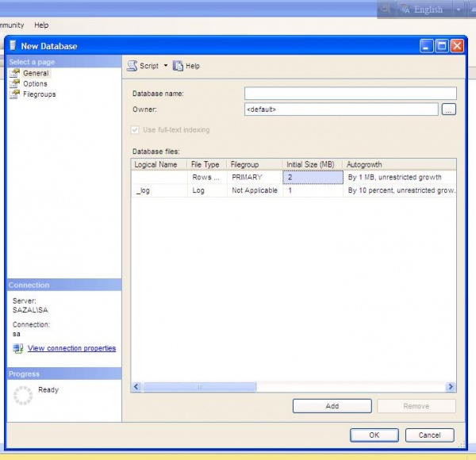Click the Logical Name column header
Viewport: 476px width, 460px height.
click(x=159, y=164)
